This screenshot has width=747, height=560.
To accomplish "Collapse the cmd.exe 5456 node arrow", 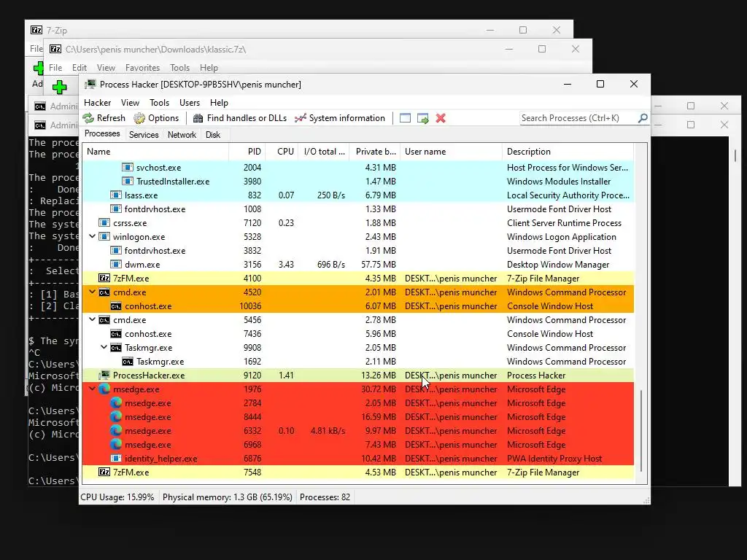I will (x=92, y=319).
